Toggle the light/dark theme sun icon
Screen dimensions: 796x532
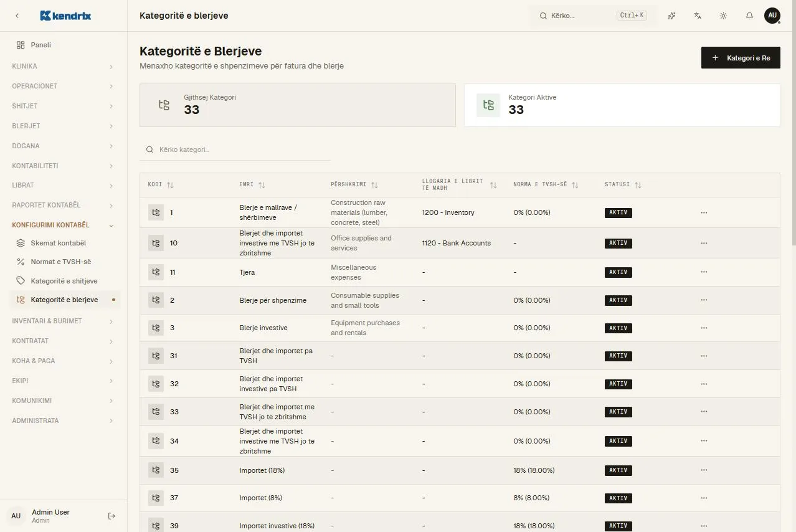tap(723, 16)
